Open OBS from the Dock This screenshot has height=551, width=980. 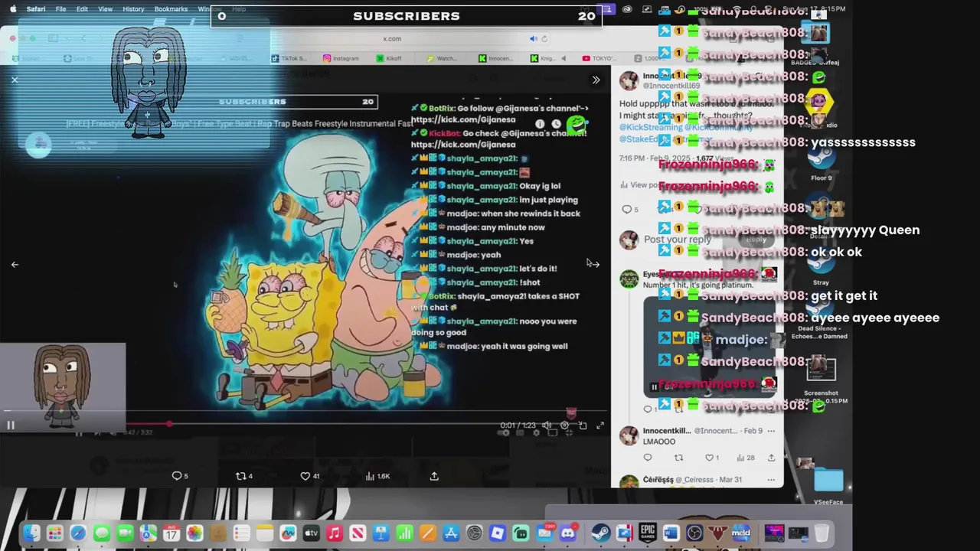tap(694, 533)
